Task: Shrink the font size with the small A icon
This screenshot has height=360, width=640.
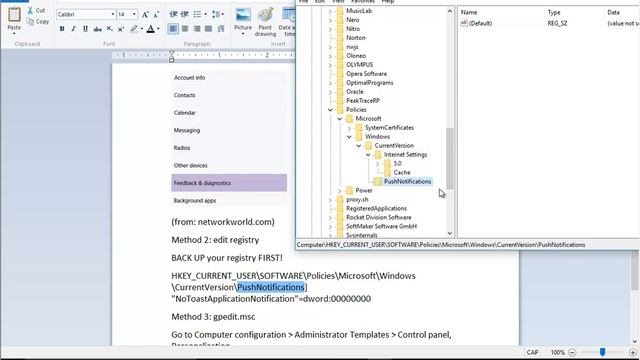Action: 156,15
